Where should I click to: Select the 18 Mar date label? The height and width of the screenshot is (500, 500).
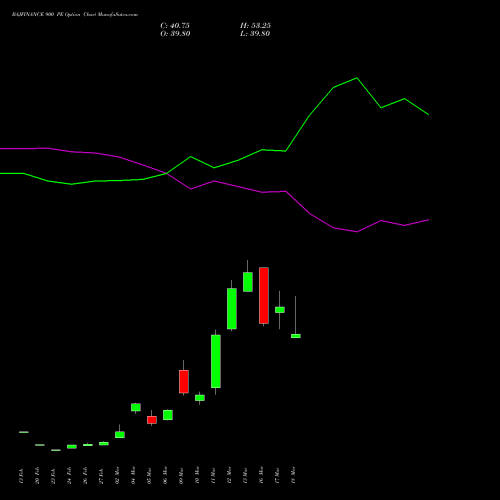click(x=293, y=476)
